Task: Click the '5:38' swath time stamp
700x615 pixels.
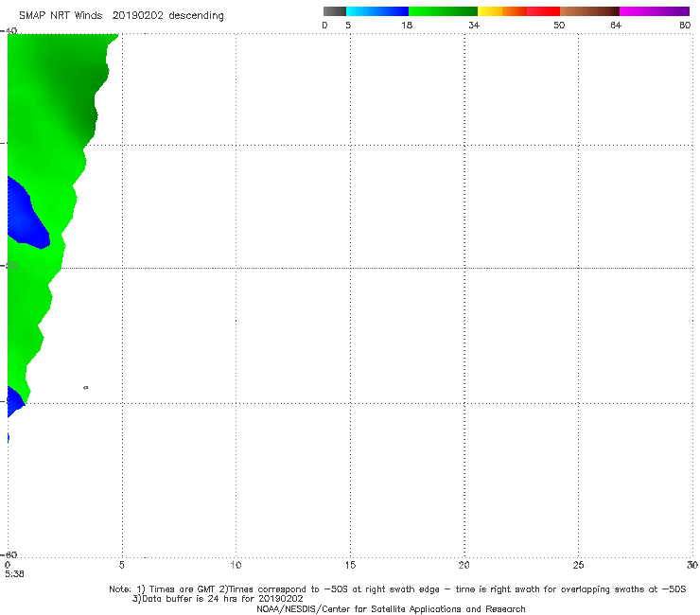Action: (14, 574)
